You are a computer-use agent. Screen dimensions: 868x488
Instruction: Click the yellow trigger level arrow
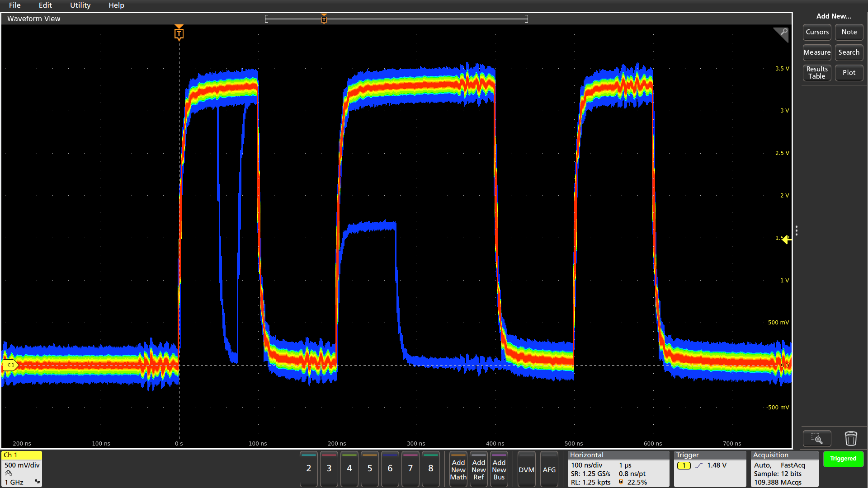(x=787, y=239)
